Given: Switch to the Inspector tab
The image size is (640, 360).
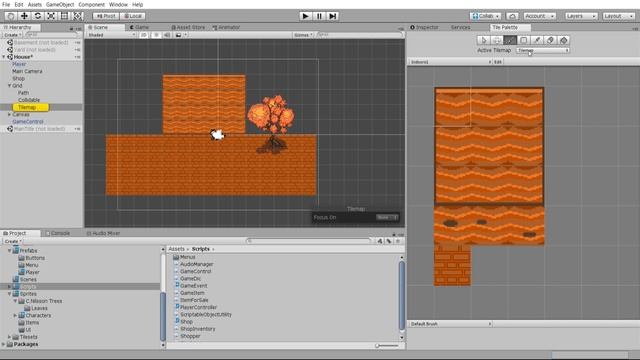Looking at the screenshot, I should [x=424, y=27].
